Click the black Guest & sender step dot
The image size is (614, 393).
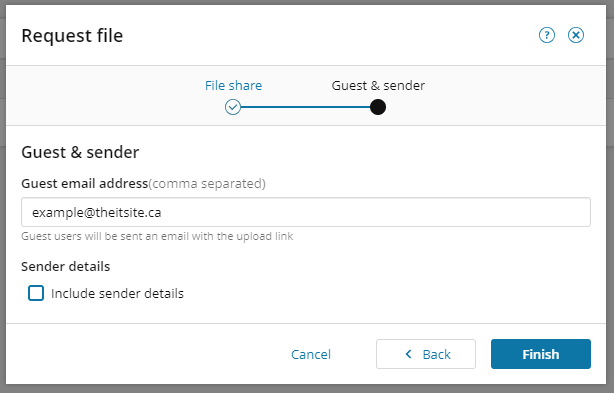(378, 107)
